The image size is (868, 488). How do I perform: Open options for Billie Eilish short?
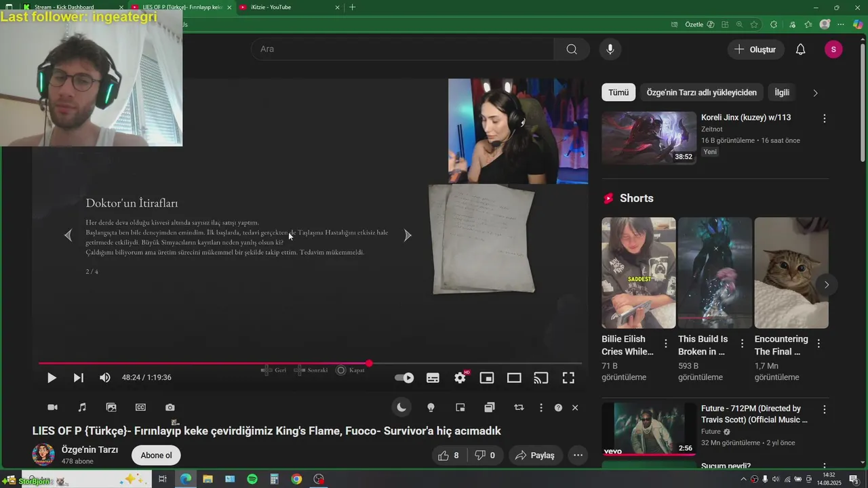(x=666, y=344)
